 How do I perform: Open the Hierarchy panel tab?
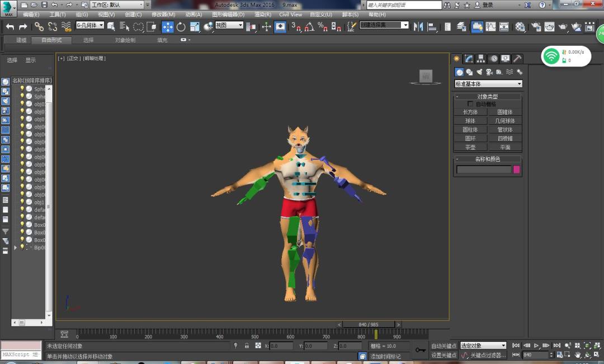(482, 59)
